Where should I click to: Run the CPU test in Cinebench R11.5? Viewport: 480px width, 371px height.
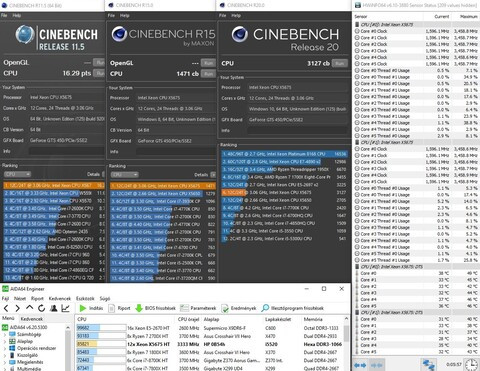(99, 73)
